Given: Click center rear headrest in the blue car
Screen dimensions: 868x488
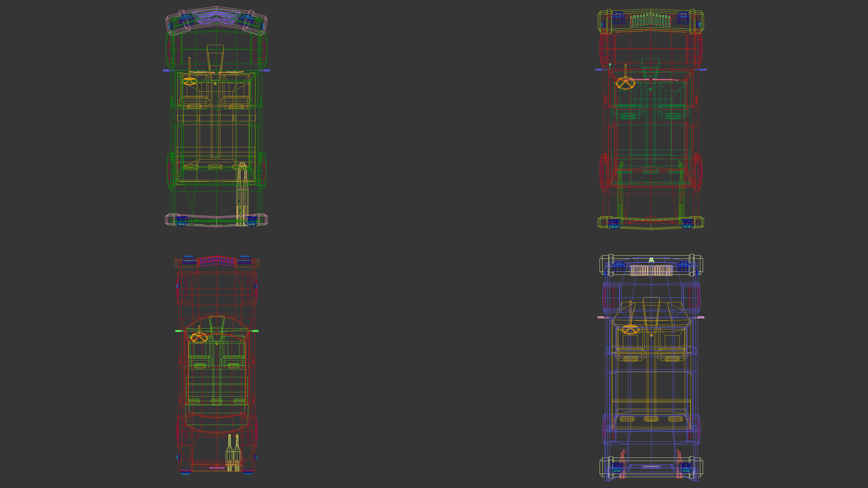Looking at the screenshot, I should [651, 419].
